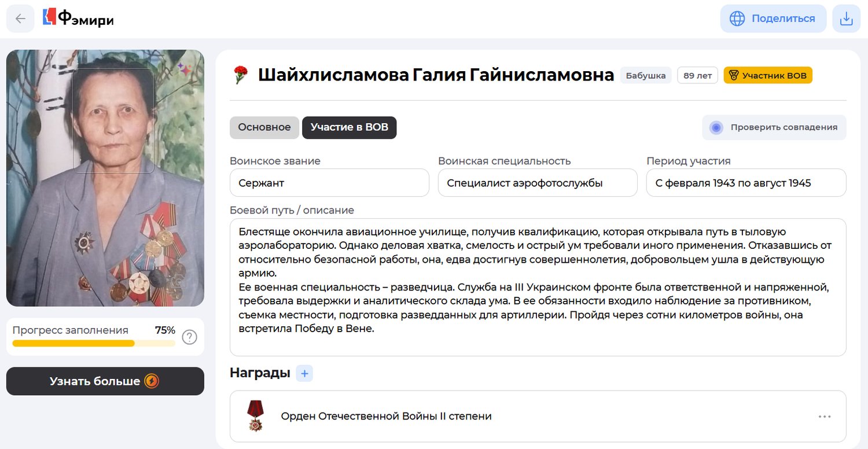Image resolution: width=868 pixels, height=449 pixels.
Task: Edit the Воинская специальность field
Action: pos(537,183)
